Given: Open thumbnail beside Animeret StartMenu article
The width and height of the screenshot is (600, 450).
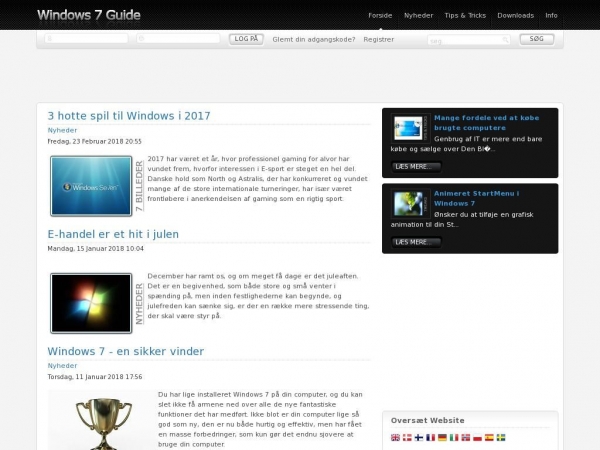Looking at the screenshot, I should coord(408,204).
